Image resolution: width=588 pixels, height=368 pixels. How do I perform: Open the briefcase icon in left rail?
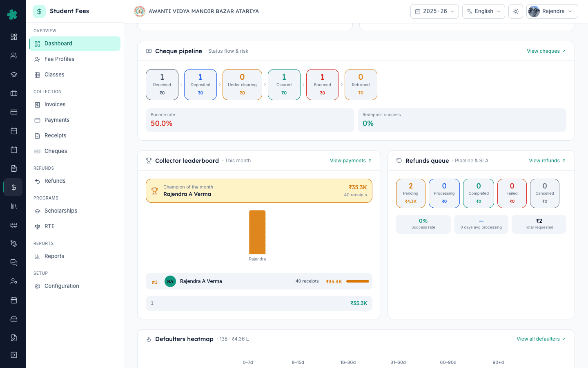[14, 93]
